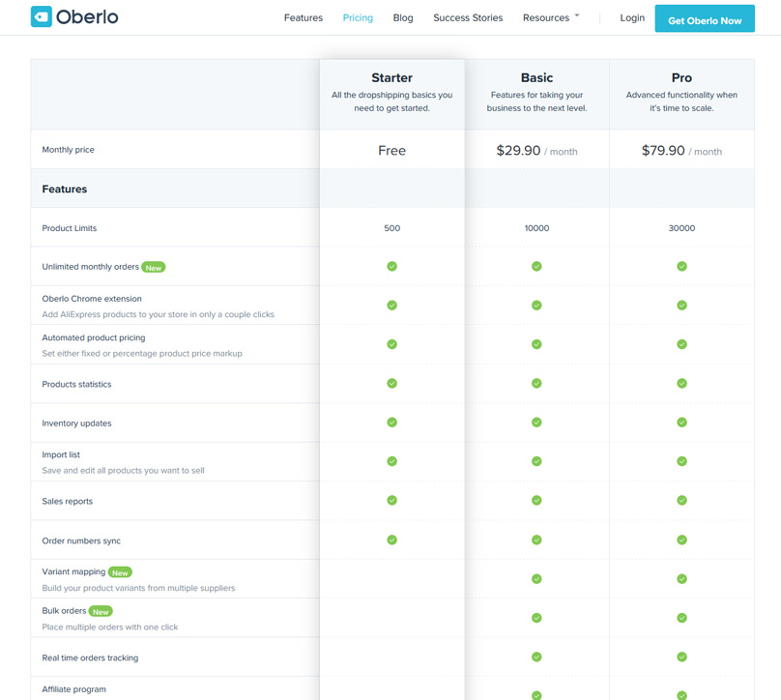Click Pro checkmark for Import list
Image resolution: width=781 pixels, height=700 pixels.
681,461
